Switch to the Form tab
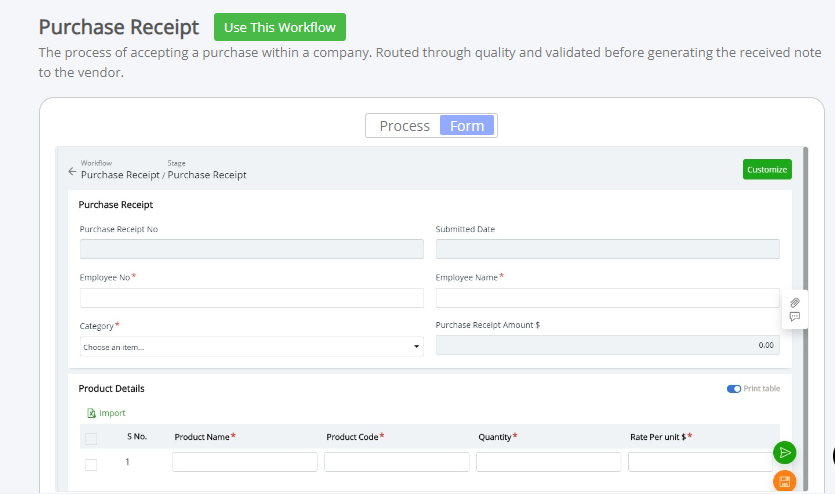835x494 pixels. (x=467, y=126)
